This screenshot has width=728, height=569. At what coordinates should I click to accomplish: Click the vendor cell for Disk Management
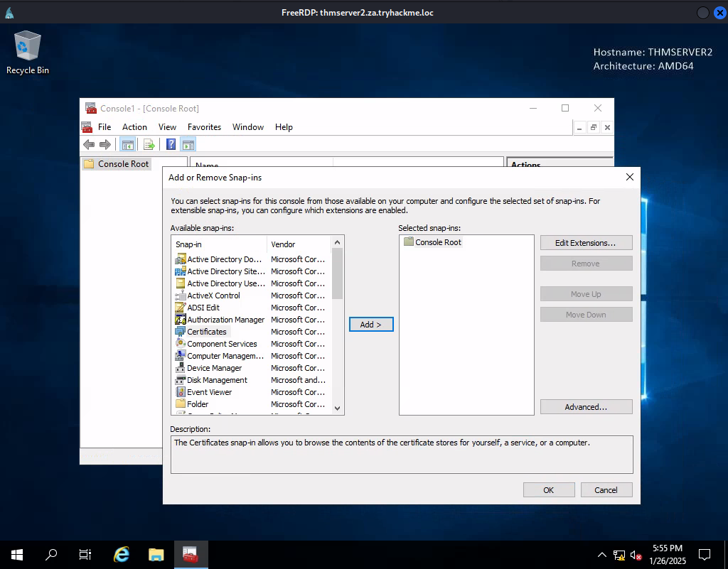[x=298, y=380]
